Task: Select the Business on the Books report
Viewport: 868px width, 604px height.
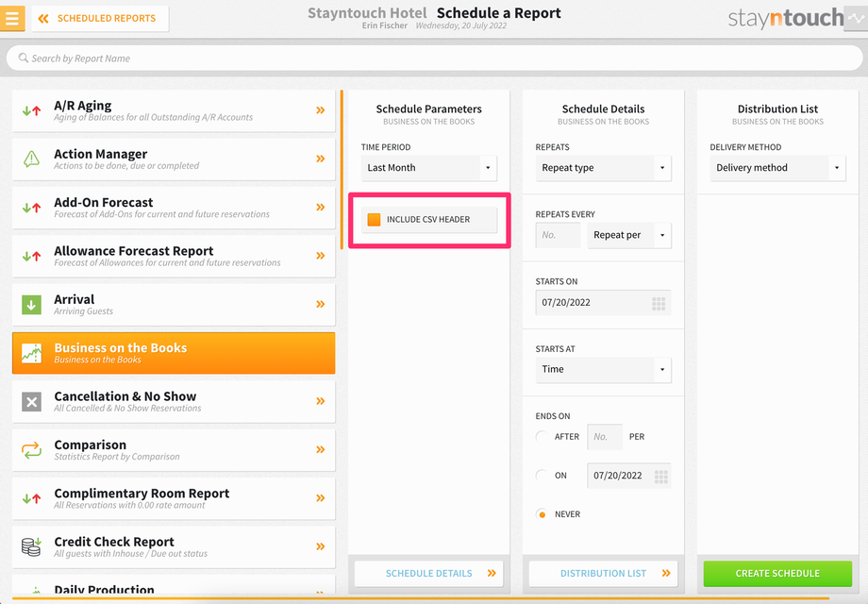Action: click(x=174, y=353)
